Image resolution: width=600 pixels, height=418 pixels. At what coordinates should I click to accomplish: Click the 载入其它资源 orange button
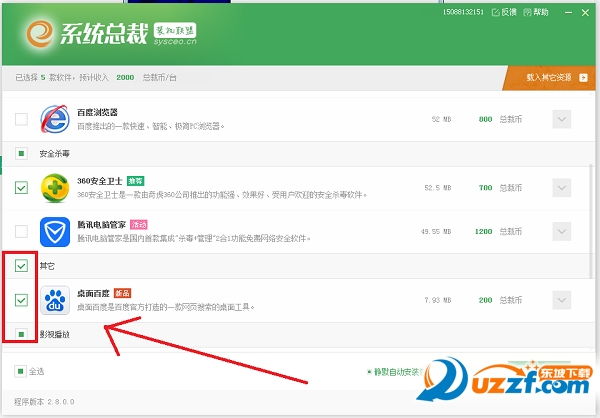pos(549,78)
